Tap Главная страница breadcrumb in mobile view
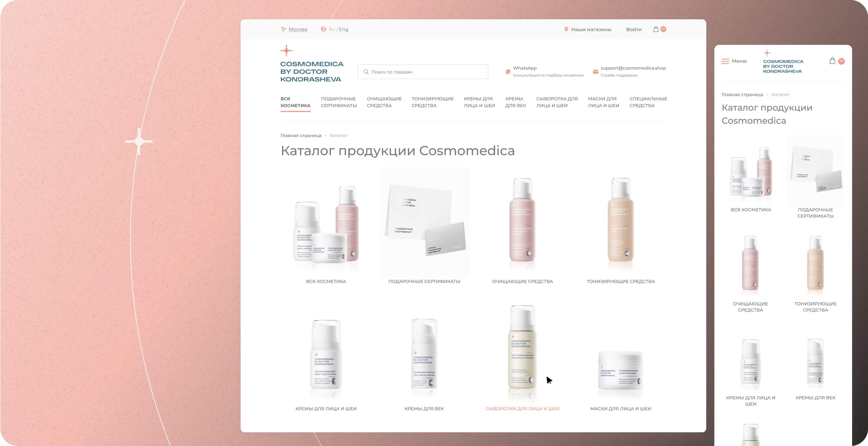868x446 pixels. [x=742, y=95]
